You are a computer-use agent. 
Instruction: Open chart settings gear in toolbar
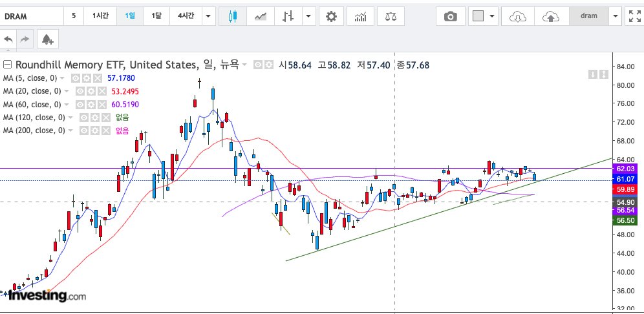(331, 16)
